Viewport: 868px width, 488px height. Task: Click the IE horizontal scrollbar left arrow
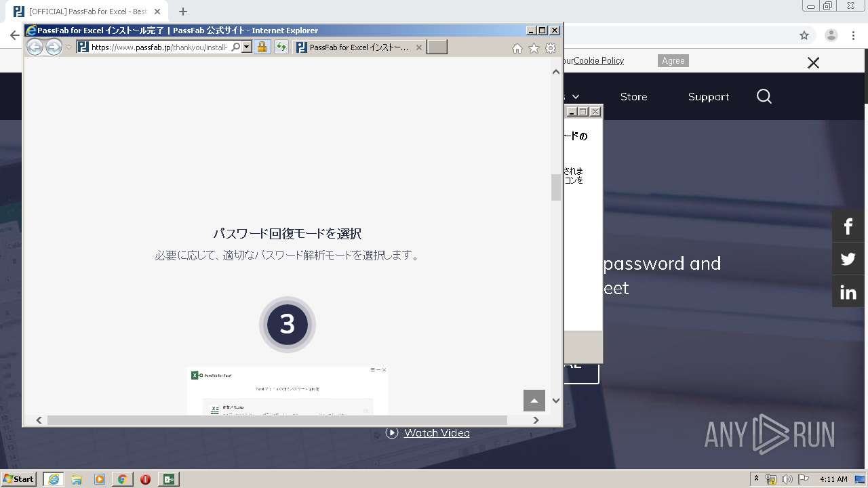click(39, 420)
